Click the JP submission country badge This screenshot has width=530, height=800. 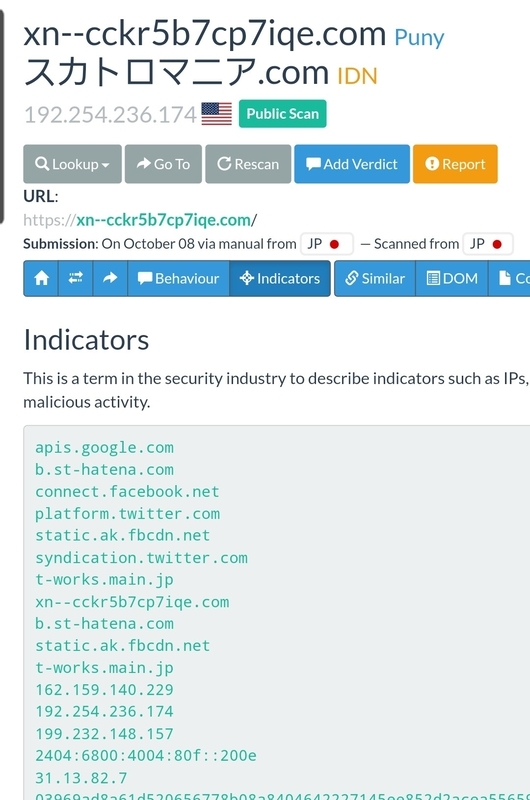(326, 244)
